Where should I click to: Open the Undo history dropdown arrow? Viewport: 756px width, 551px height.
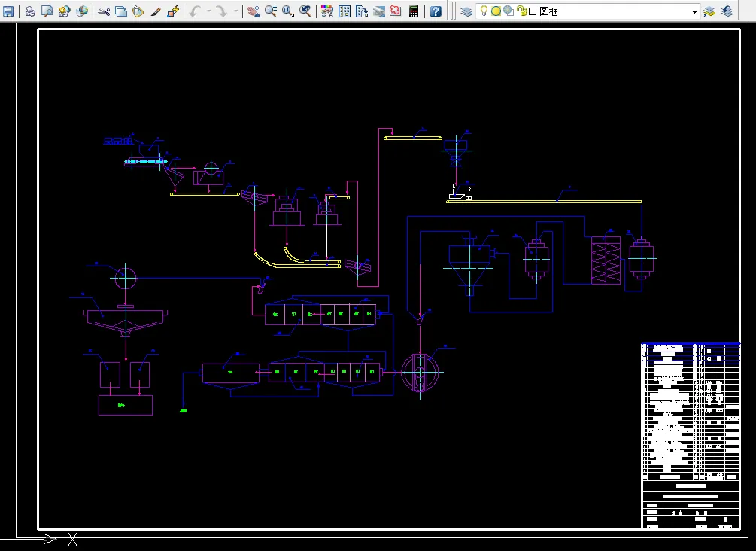click(209, 11)
